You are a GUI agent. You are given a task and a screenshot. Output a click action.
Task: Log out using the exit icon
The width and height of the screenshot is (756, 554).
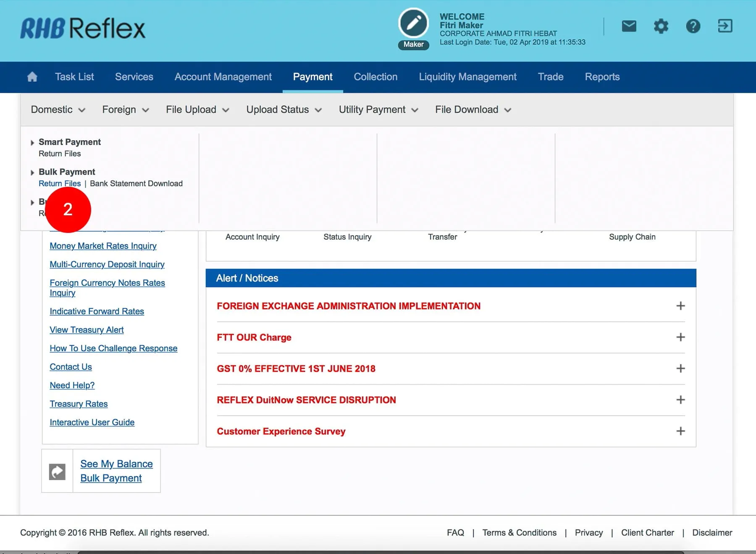pyautogui.click(x=725, y=26)
